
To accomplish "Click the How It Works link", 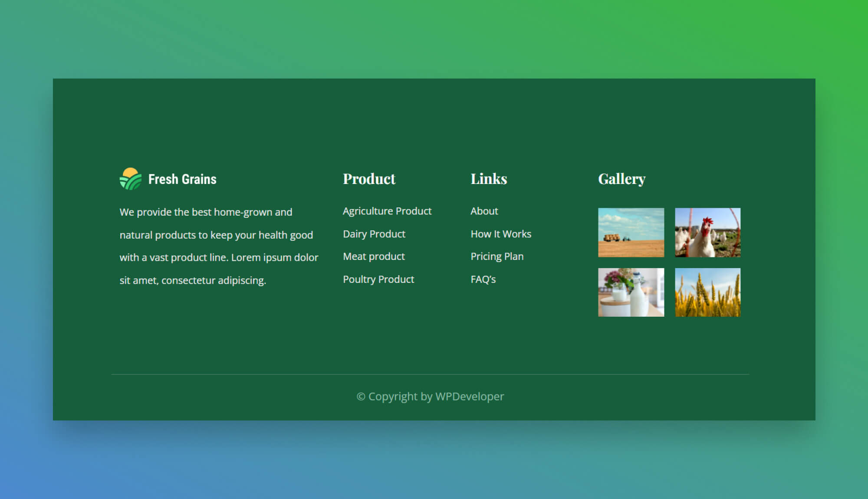I will point(500,233).
